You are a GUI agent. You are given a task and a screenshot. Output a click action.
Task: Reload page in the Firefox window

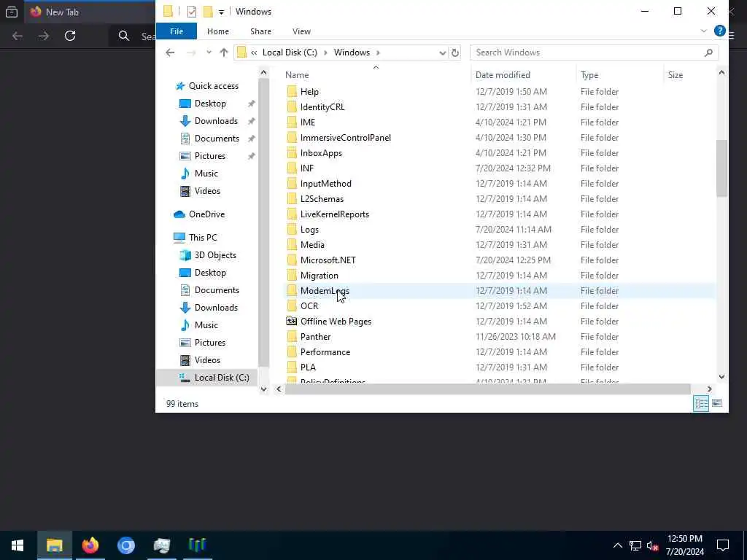pos(70,36)
